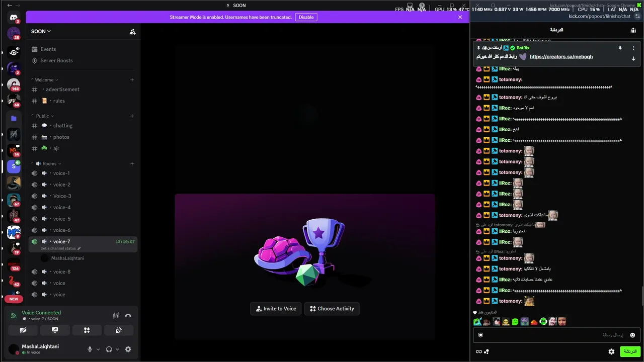Open the server with the 126 badge
Image resolution: width=644 pixels, height=362 pixels.
tap(14, 264)
